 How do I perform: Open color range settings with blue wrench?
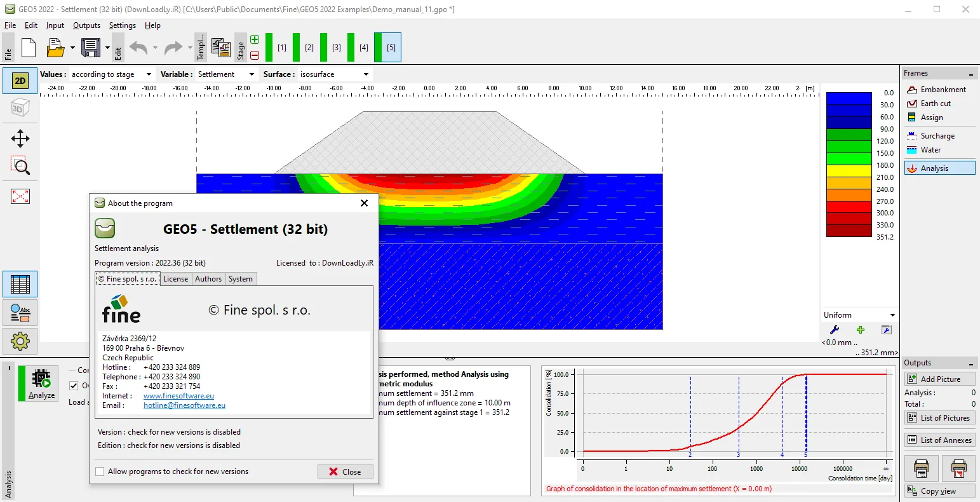pyautogui.click(x=835, y=330)
